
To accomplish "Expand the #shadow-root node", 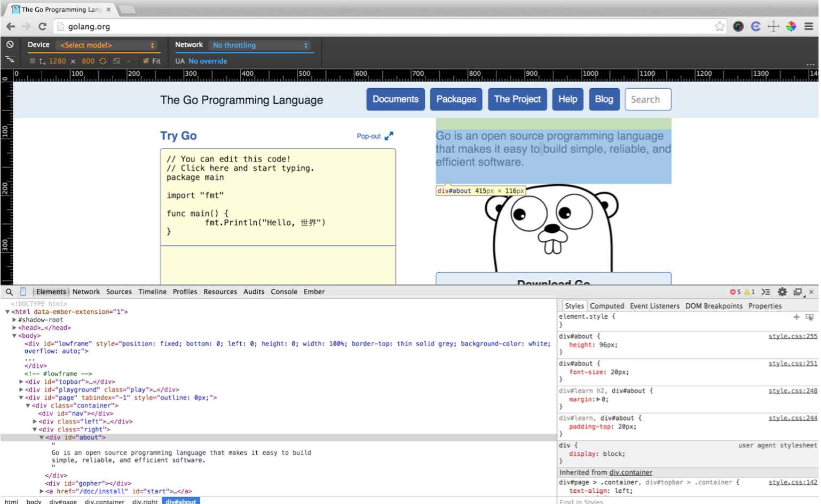I will [14, 320].
